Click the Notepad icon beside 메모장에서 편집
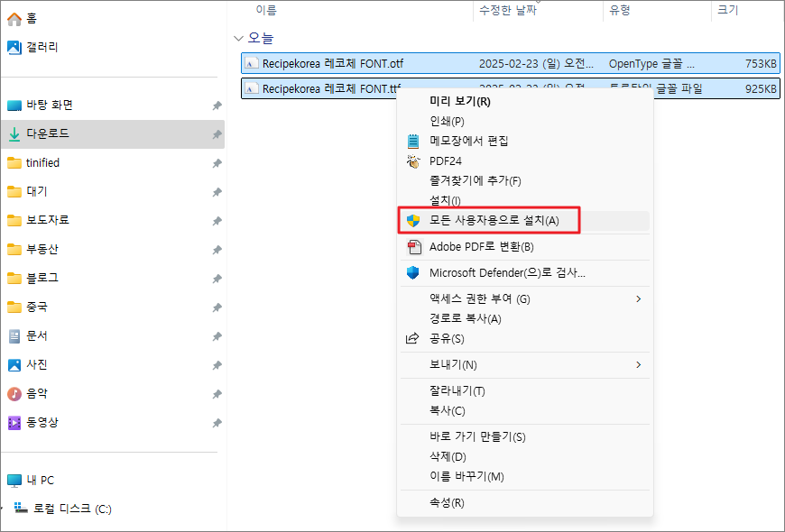This screenshot has height=532, width=785. (x=413, y=141)
